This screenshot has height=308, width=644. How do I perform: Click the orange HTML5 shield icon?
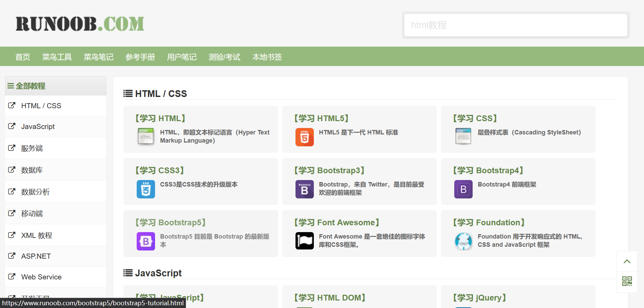click(x=305, y=137)
